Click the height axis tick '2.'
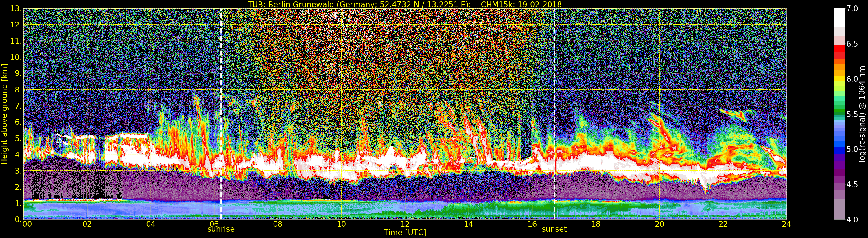 [x=18, y=187]
